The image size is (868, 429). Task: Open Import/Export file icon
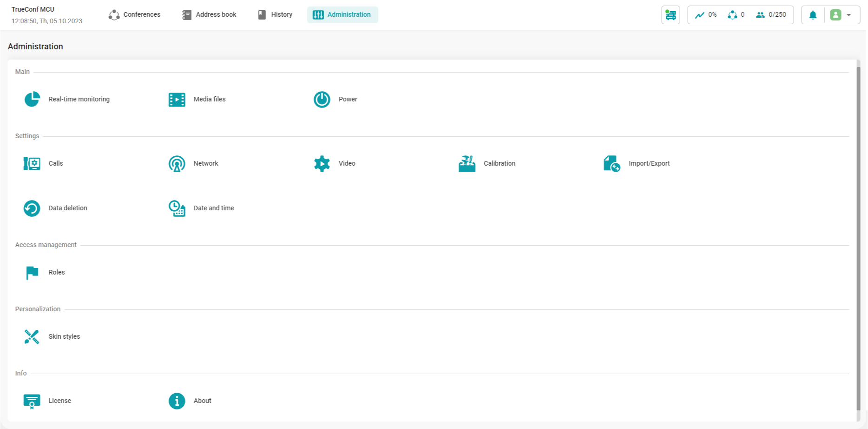[611, 164]
